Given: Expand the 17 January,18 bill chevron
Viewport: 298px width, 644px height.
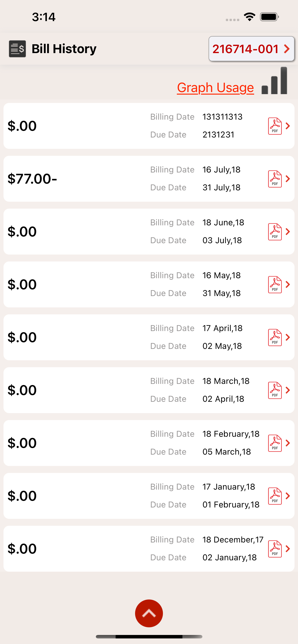Looking at the screenshot, I should click(x=288, y=496).
